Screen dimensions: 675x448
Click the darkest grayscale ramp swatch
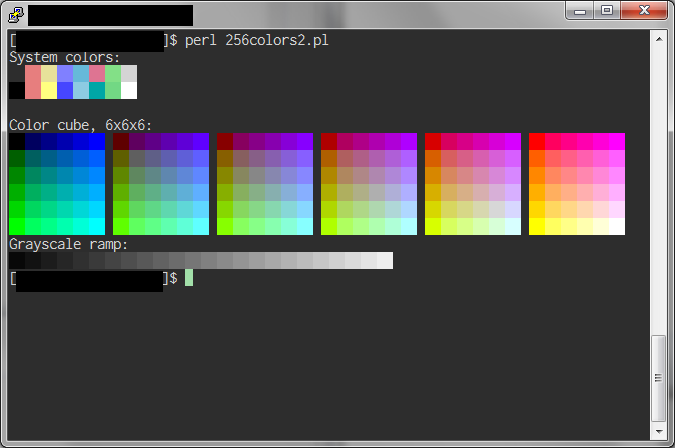pyautogui.click(x=17, y=260)
